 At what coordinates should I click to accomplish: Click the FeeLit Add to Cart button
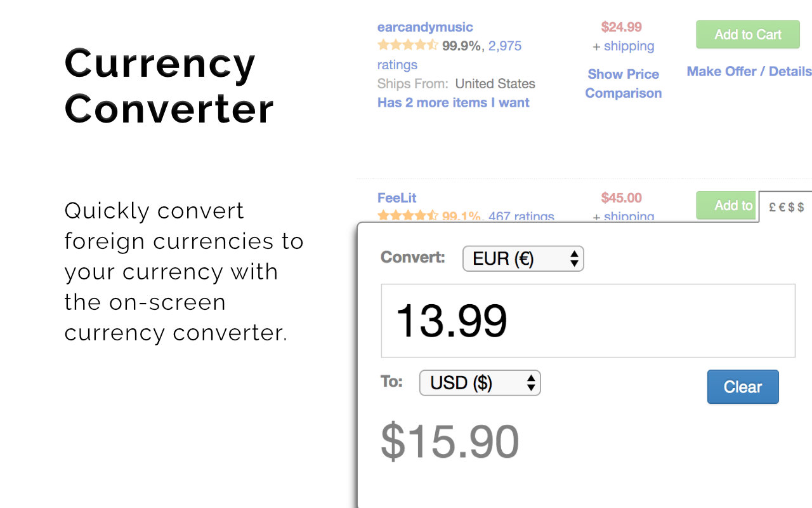coord(727,205)
